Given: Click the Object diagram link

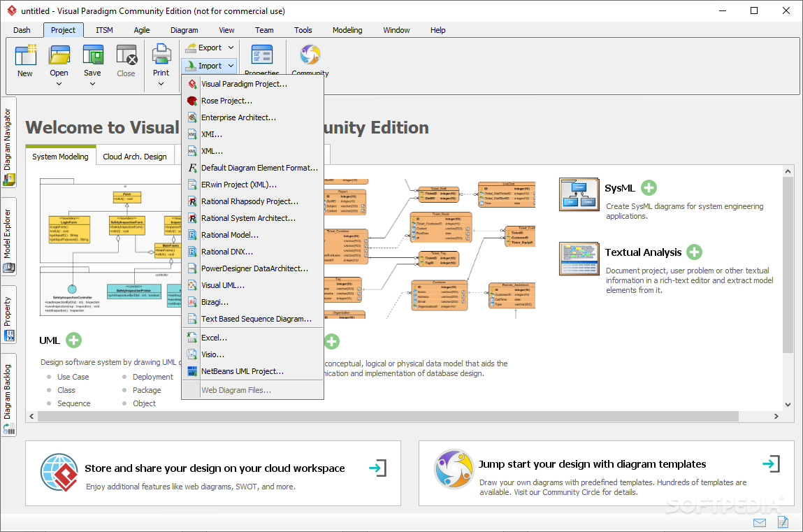Looking at the screenshot, I should point(145,403).
